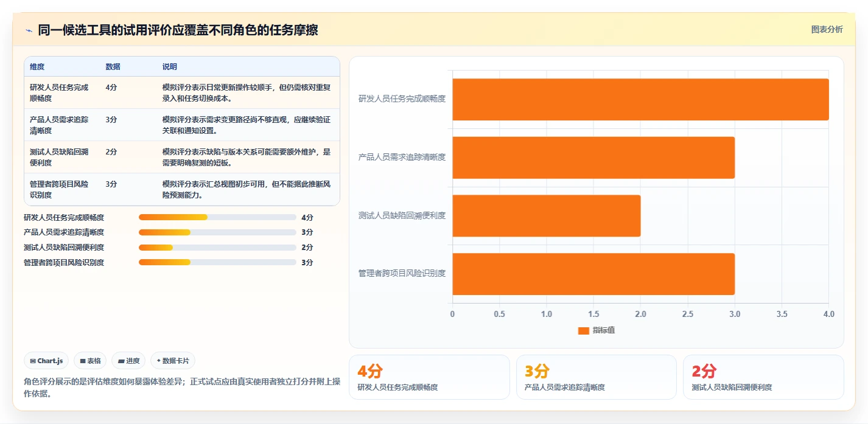Click the 研发人员任务完成顺畅度 chart bar
Image resolution: width=868 pixels, height=424 pixels.
[640, 99]
